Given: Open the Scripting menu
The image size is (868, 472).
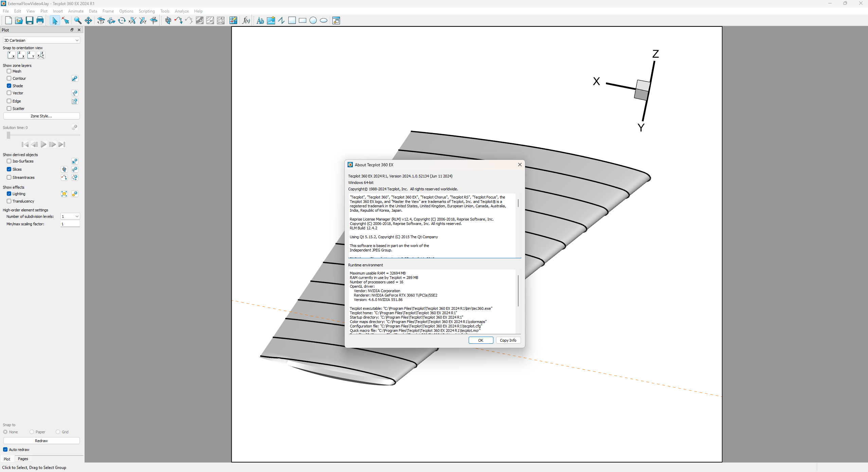Looking at the screenshot, I should (147, 11).
